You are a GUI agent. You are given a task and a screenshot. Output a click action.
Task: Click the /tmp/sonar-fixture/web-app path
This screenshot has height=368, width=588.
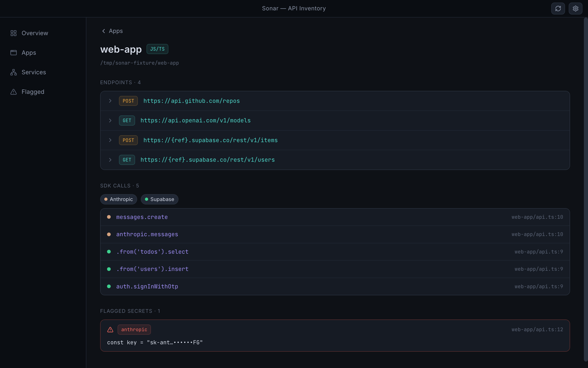[x=139, y=63]
